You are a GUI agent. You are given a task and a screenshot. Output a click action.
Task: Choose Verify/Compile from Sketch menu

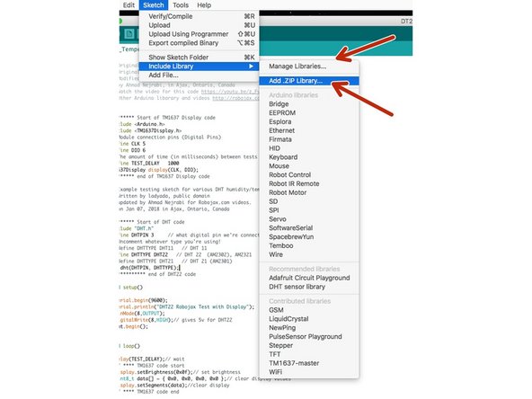coord(199,16)
